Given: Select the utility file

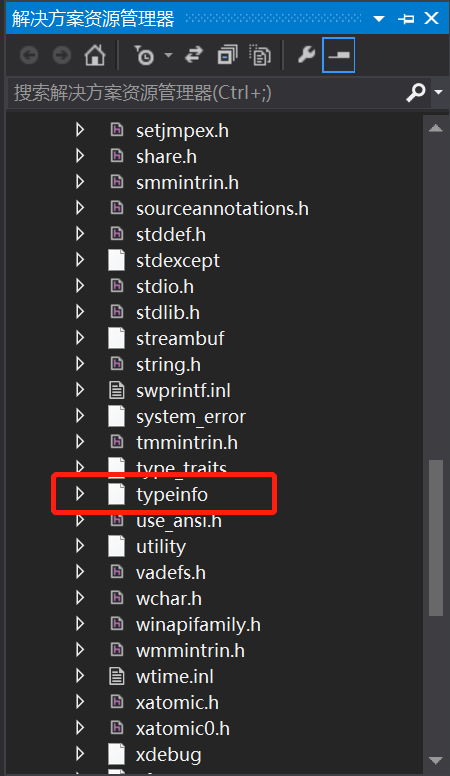Looking at the screenshot, I should (161, 546).
